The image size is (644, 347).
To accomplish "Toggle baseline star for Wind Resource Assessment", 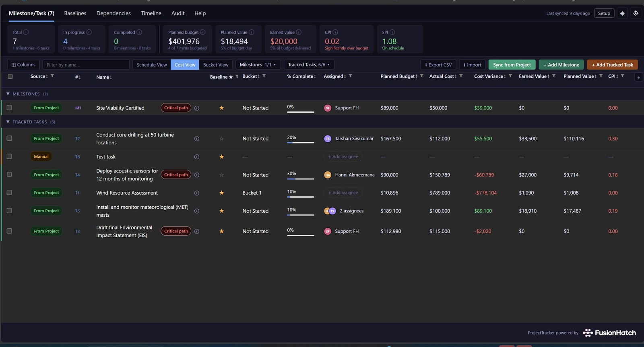I will (x=221, y=193).
